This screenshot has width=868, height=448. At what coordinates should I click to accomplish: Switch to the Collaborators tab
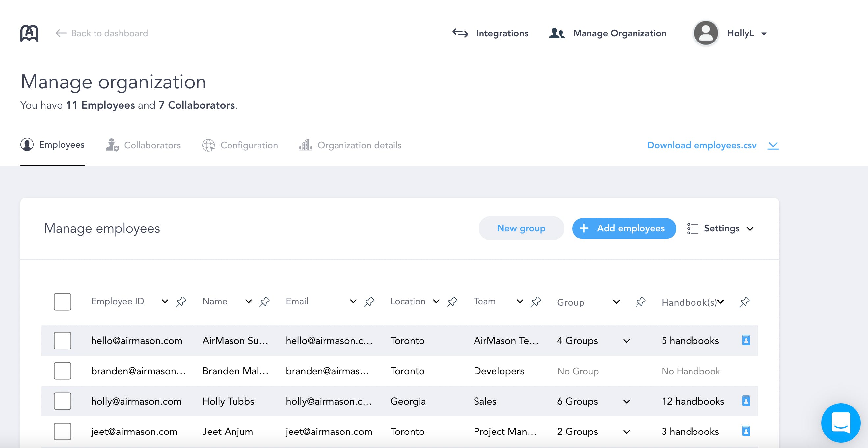(143, 145)
